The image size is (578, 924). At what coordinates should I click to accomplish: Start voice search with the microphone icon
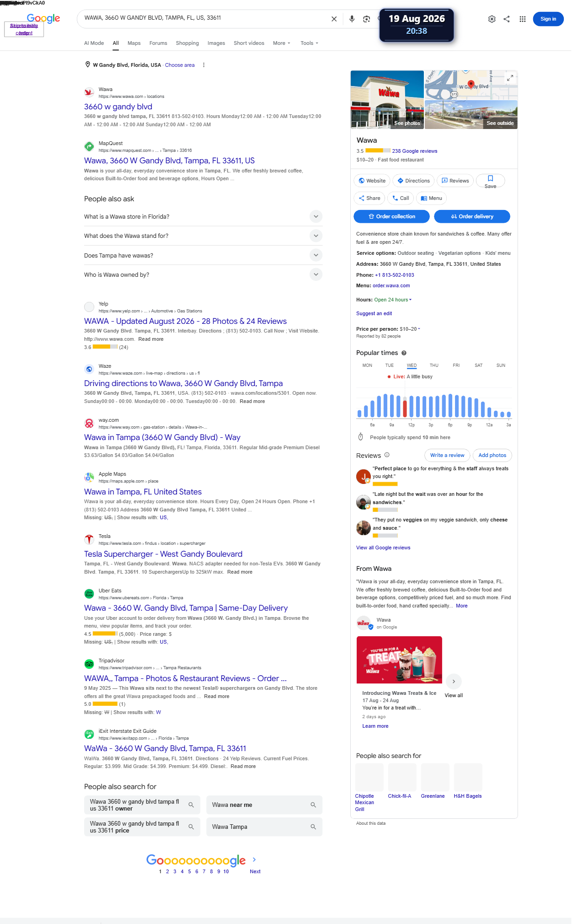coord(352,19)
